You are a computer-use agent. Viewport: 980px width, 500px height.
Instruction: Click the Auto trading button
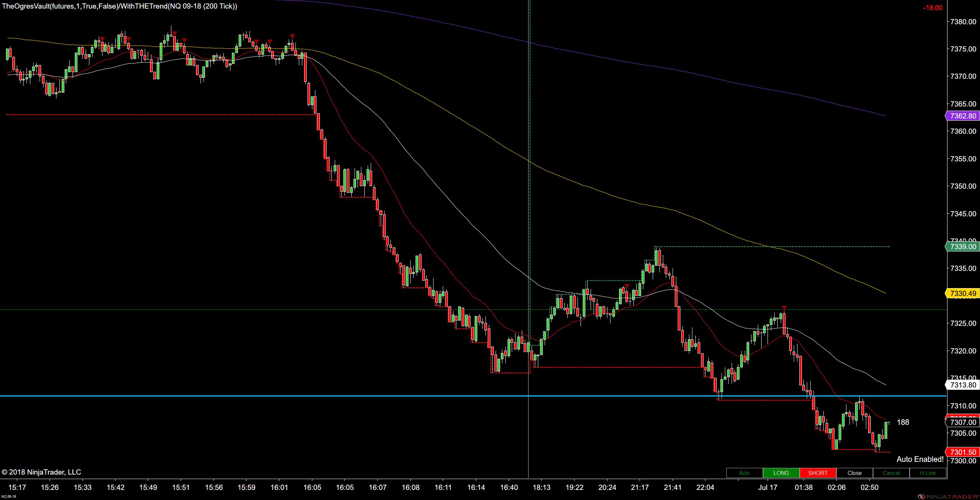(x=744, y=473)
